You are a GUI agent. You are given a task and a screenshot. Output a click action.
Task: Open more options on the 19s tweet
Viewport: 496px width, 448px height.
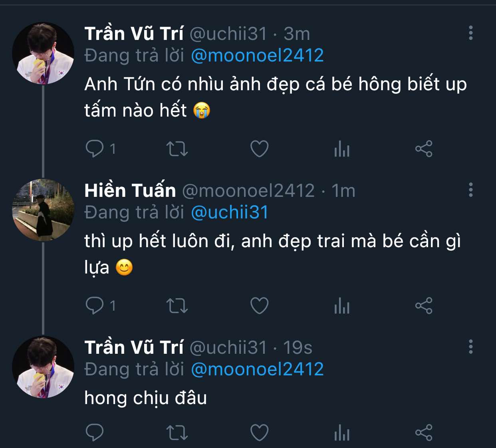[471, 347]
